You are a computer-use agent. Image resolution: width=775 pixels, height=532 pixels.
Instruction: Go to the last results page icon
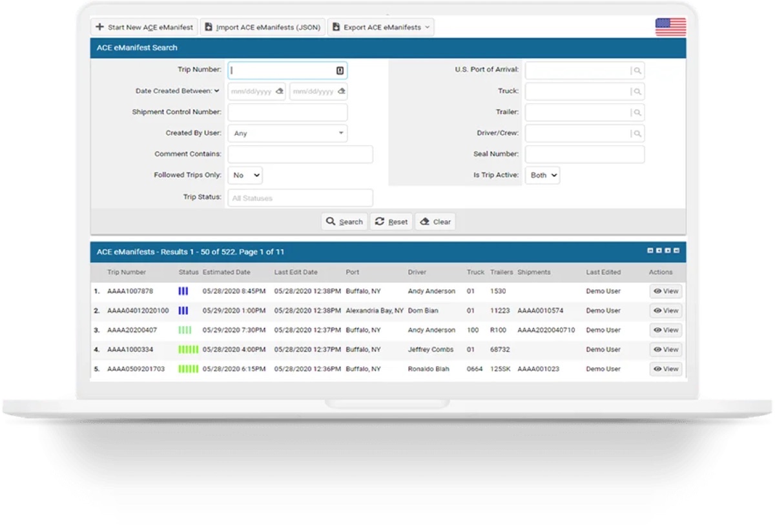pos(676,251)
